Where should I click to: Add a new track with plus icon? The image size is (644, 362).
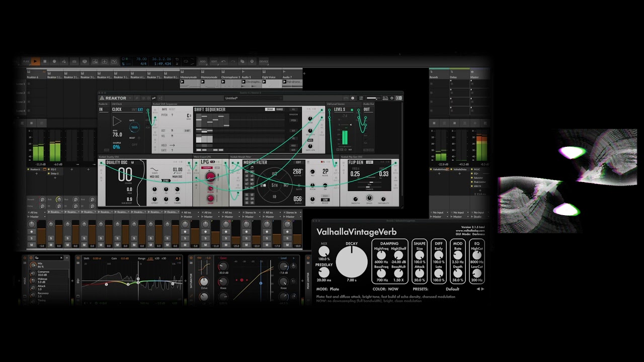(304, 73)
